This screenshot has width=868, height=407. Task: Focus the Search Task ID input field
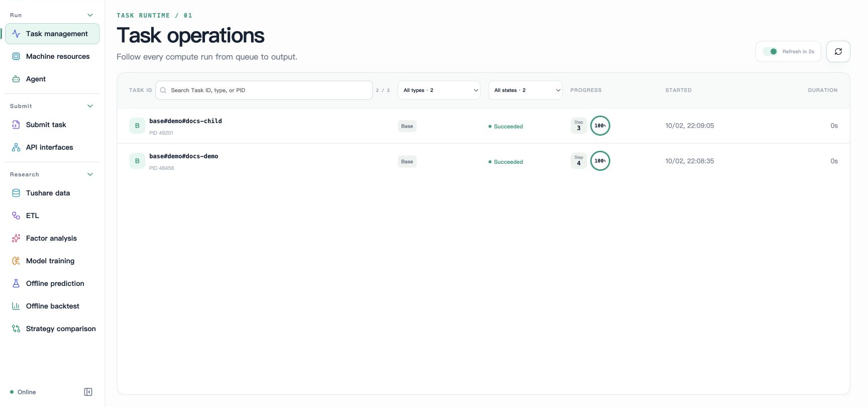[x=264, y=90]
